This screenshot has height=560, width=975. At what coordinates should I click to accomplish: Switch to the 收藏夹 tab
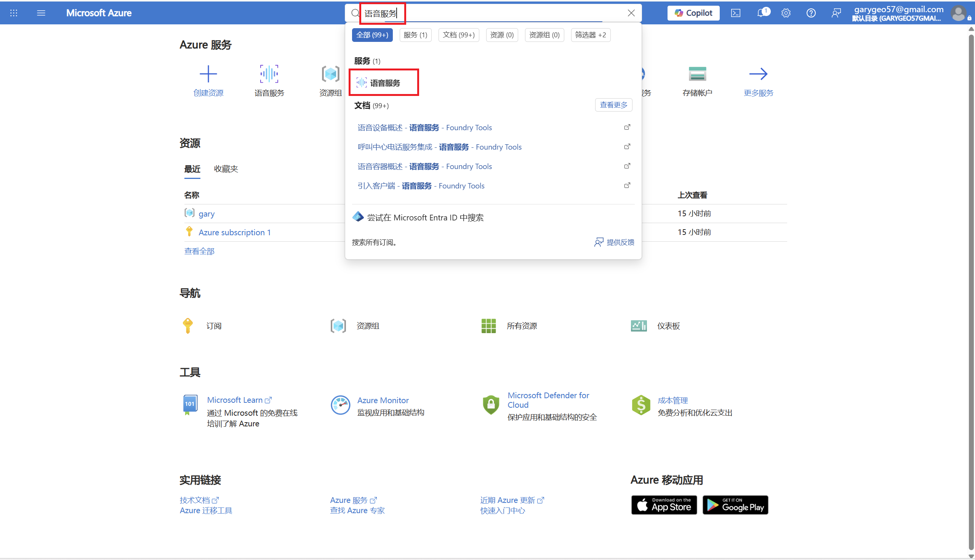226,169
